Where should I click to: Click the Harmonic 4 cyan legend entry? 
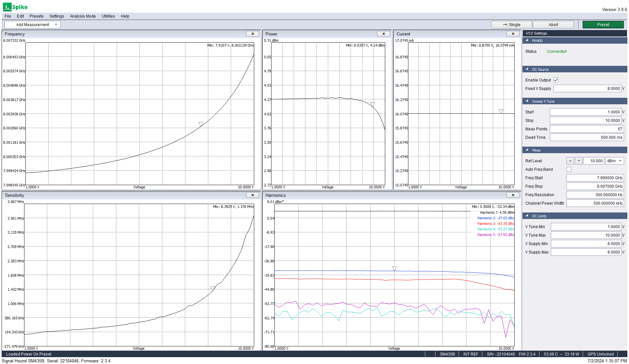coord(496,229)
